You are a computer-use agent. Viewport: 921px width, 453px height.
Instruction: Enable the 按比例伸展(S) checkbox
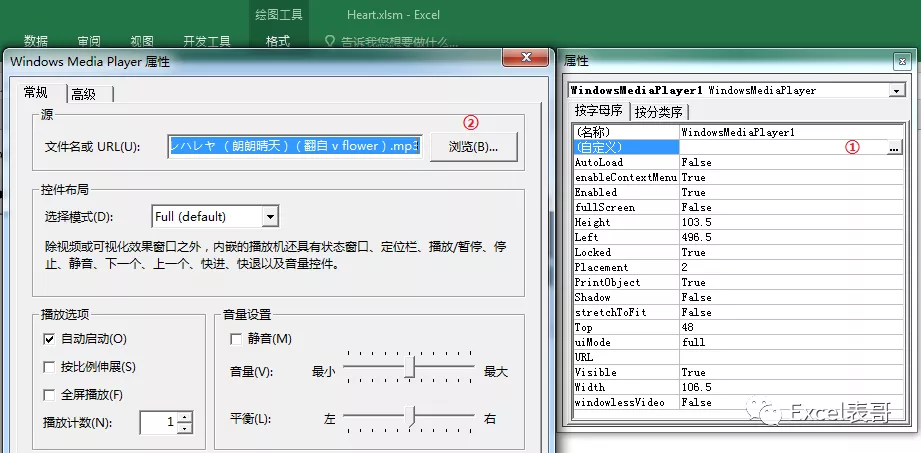49,367
